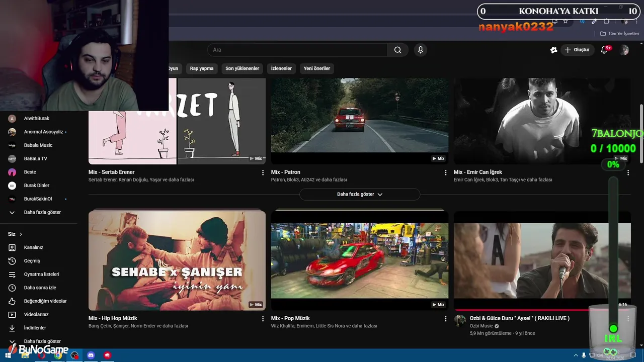Open Babala Music subscription

pos(38,145)
